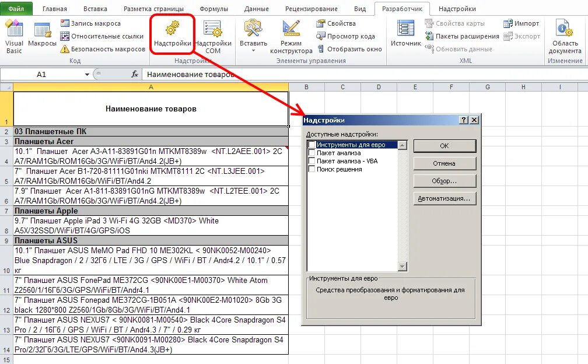Switch to the Разработчик tab

pos(402,9)
